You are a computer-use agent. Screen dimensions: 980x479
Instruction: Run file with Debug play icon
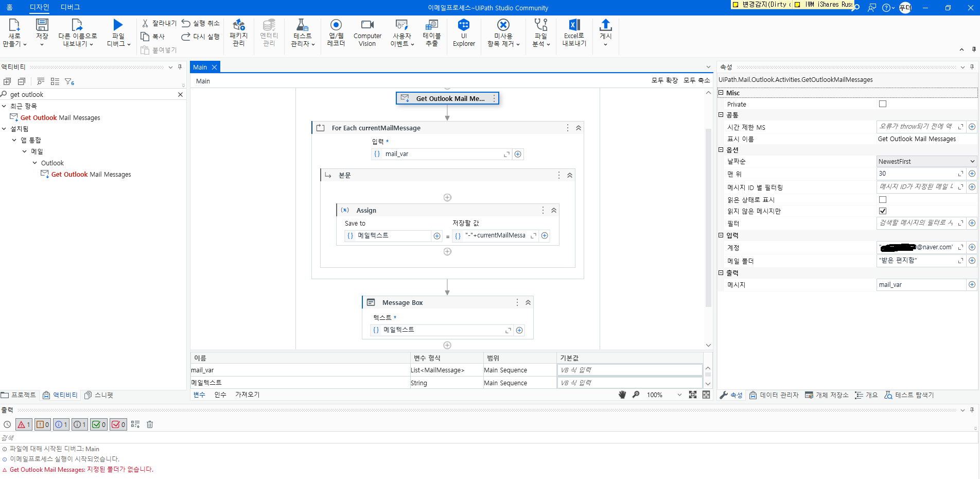coord(118,24)
